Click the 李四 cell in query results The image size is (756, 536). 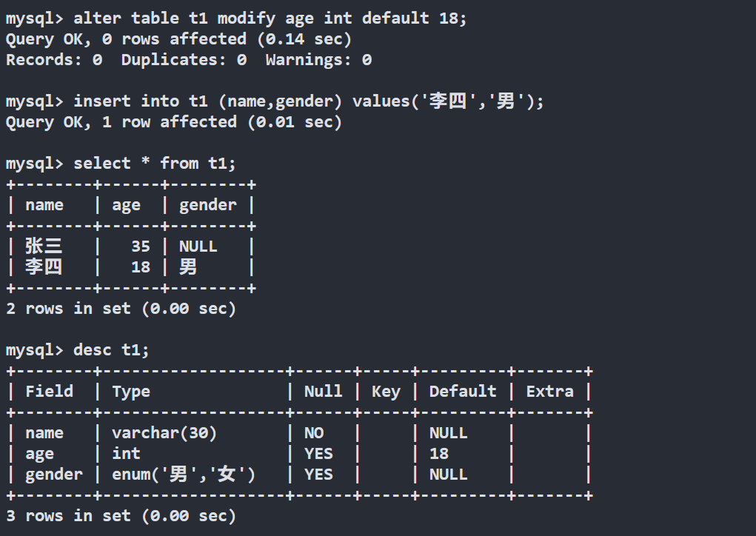tap(44, 267)
